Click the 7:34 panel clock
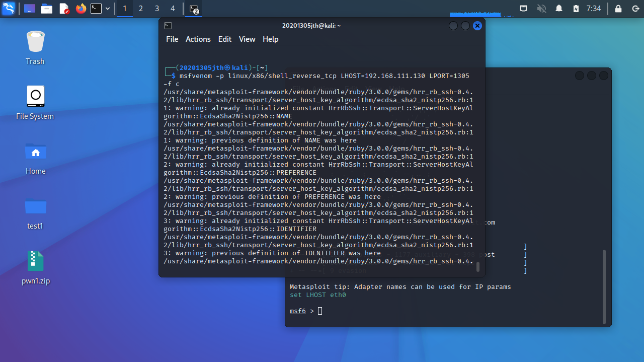The width and height of the screenshot is (644, 362). pos(594,9)
